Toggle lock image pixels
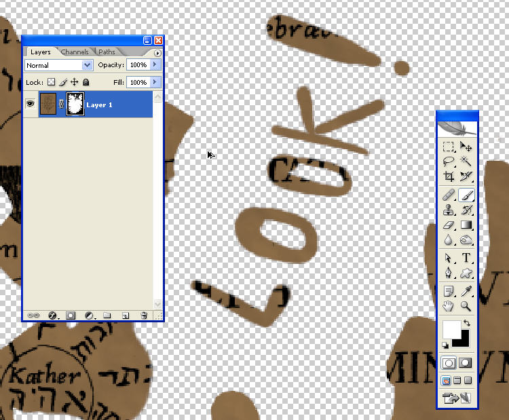The width and height of the screenshot is (509, 420). tap(63, 82)
